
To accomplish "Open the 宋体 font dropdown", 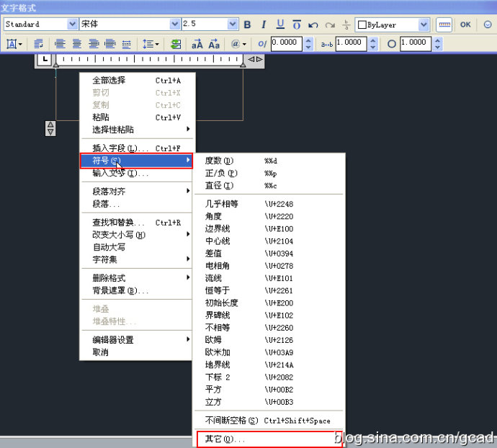I will click(x=174, y=24).
